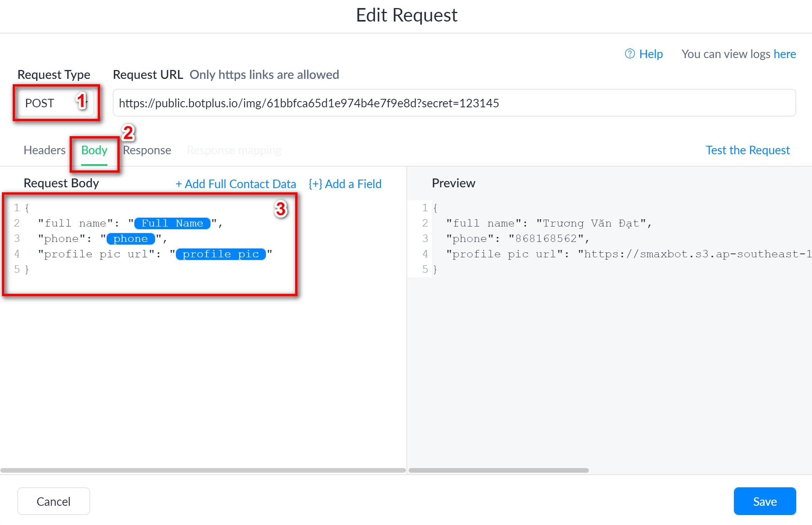Click Test the Request link
Screen dimensions: 812x525
tap(747, 150)
